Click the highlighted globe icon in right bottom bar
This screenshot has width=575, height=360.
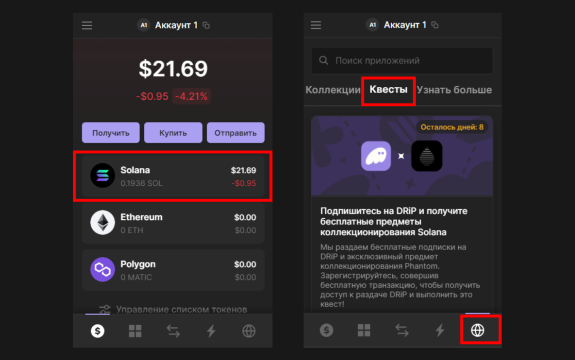click(477, 330)
